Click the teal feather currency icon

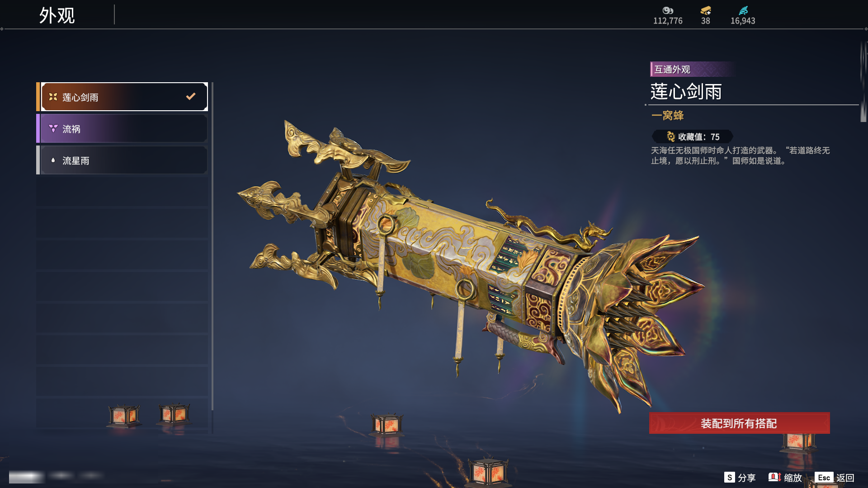point(743,10)
